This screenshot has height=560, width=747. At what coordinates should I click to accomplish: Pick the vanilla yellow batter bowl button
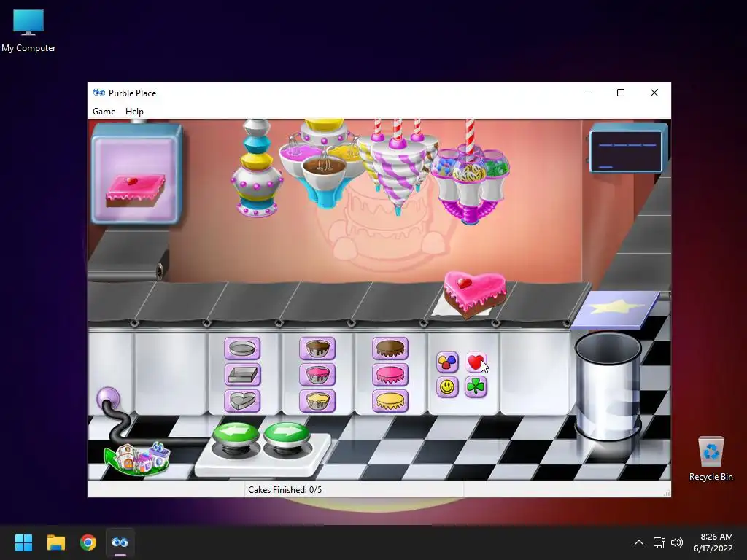[x=317, y=401]
